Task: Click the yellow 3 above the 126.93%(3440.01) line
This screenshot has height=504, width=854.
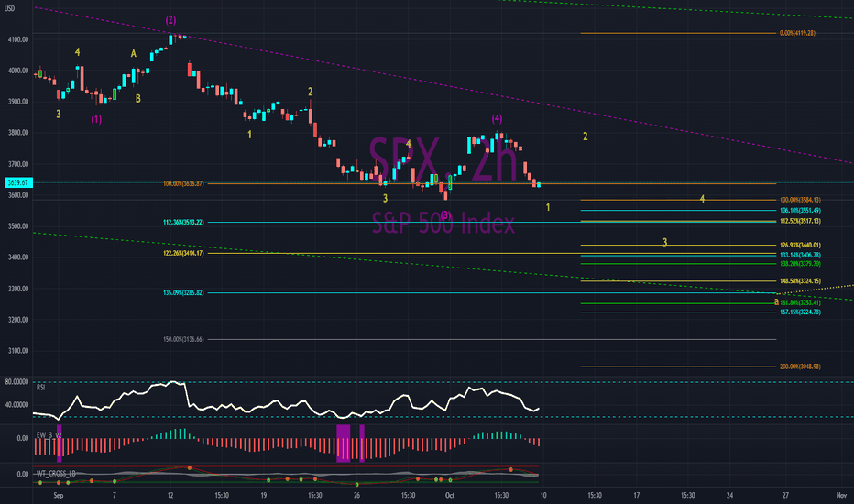Action: (664, 242)
